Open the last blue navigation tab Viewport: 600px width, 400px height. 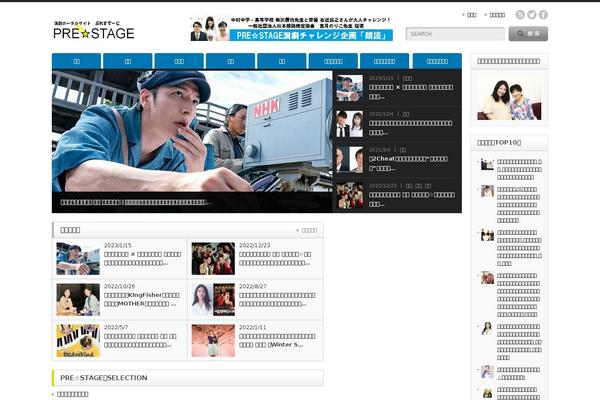point(437,61)
